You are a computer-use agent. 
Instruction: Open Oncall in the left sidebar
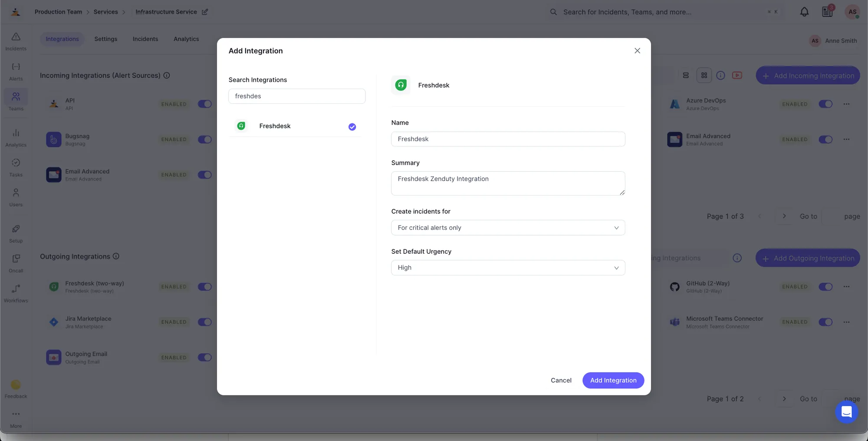point(16,264)
